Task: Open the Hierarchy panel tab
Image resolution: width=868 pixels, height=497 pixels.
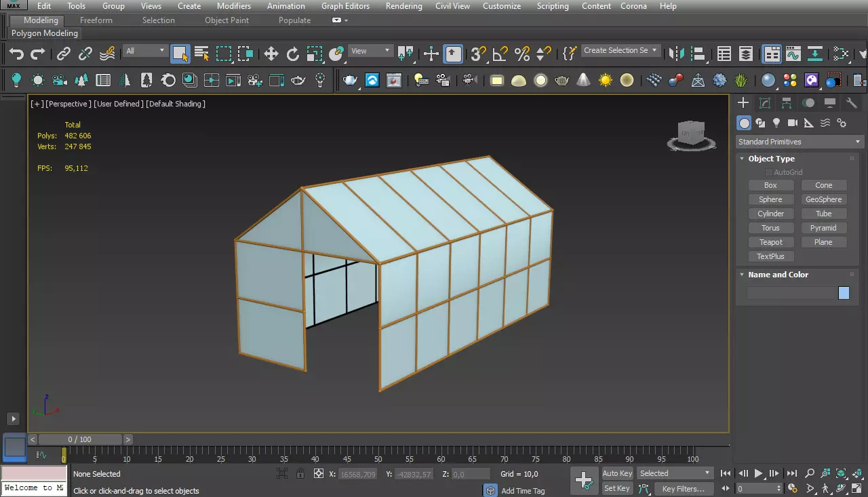Action: [787, 103]
